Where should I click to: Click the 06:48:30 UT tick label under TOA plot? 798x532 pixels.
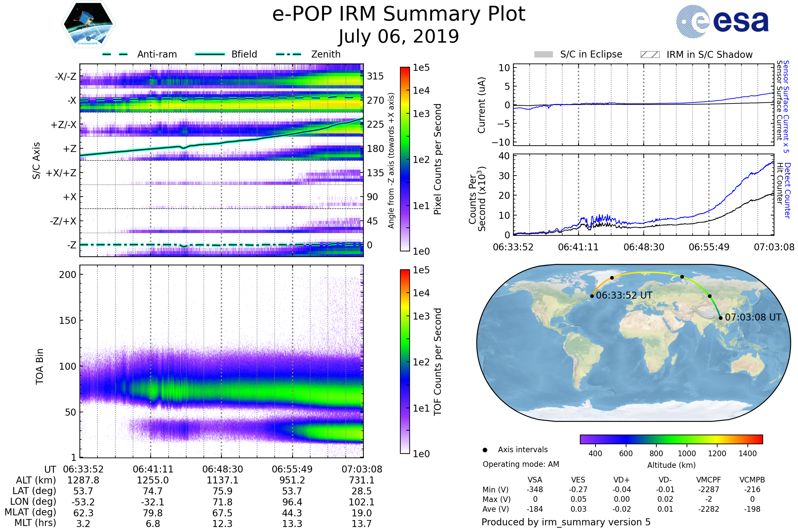[x=222, y=469]
